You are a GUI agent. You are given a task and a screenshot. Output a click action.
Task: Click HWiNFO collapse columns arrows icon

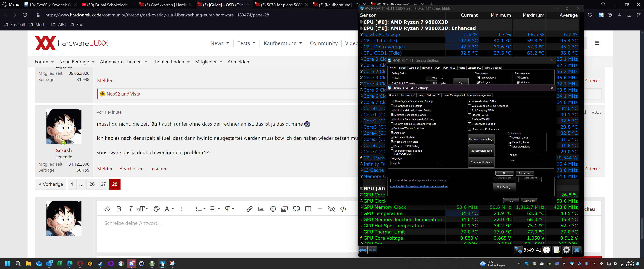tap(372, 250)
